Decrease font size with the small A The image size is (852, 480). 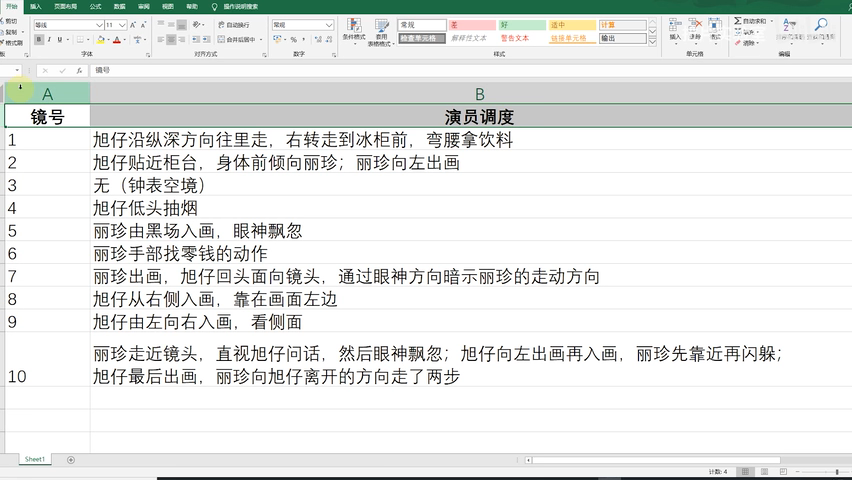143,25
